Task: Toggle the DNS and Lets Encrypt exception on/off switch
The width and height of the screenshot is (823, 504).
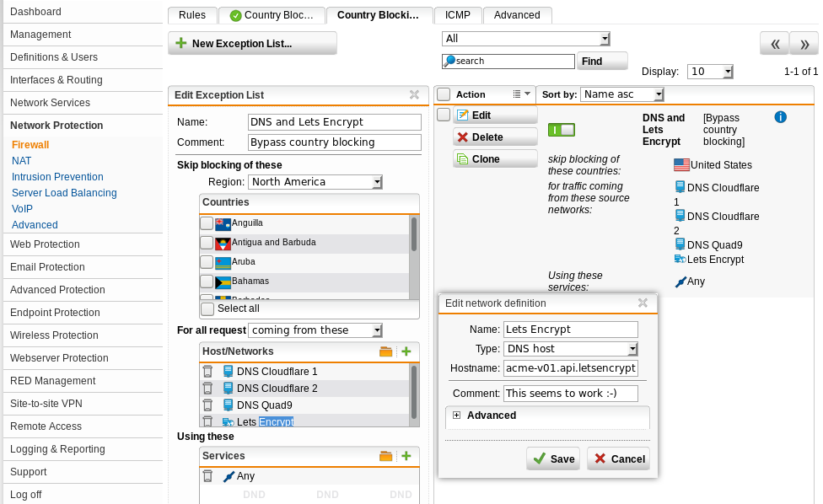Action: pyautogui.click(x=561, y=130)
